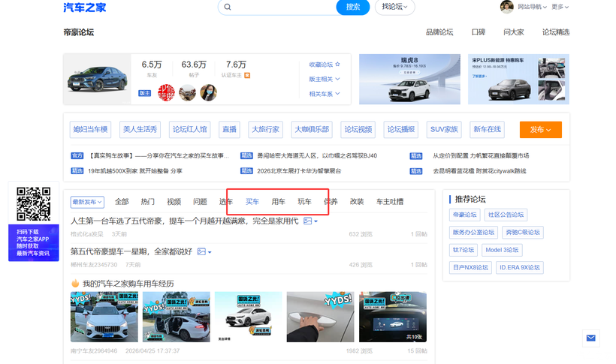Scan-download QR code image click
This screenshot has height=364, width=616.
tap(34, 204)
